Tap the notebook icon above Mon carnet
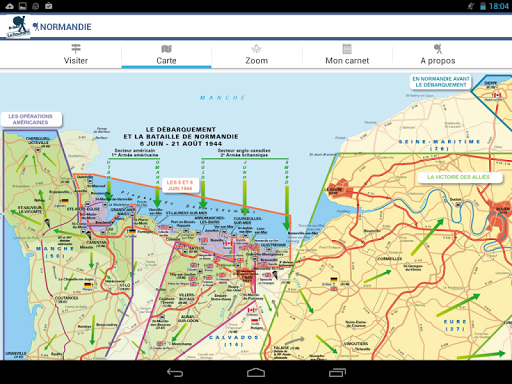Viewport: 512px width, 384px height. click(x=347, y=49)
